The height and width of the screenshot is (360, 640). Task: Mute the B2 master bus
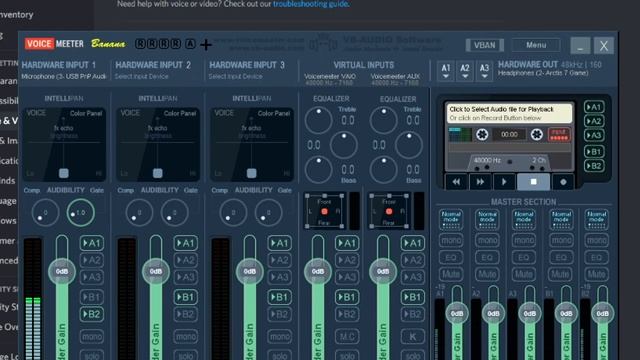coord(596,274)
